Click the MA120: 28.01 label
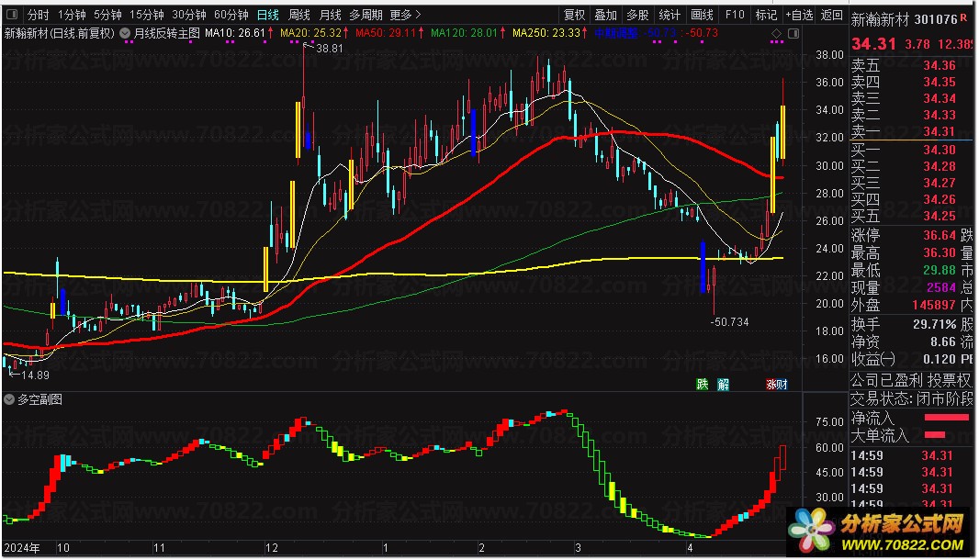 pos(467,33)
